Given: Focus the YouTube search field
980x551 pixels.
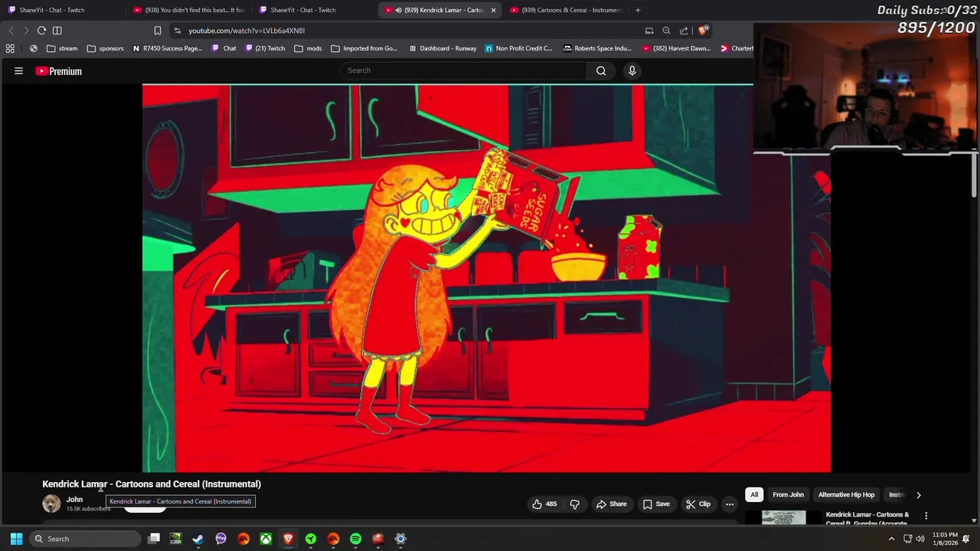Looking at the screenshot, I should [x=463, y=70].
